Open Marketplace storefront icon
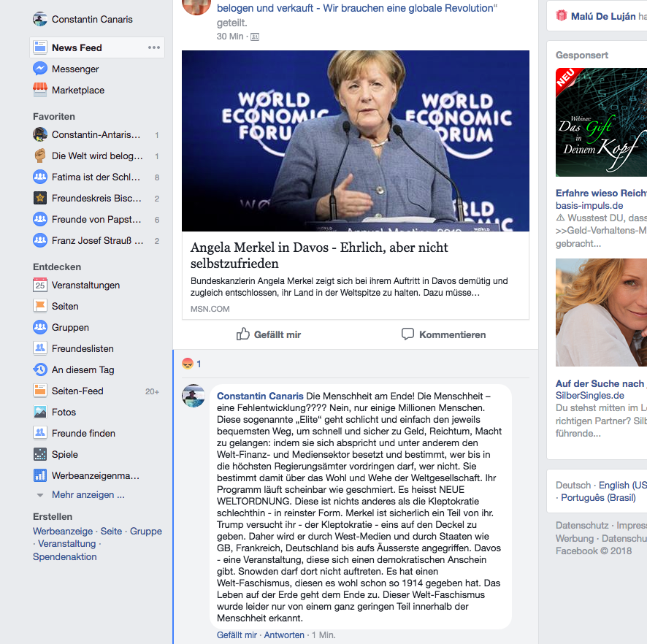The height and width of the screenshot is (644, 647). [40, 90]
